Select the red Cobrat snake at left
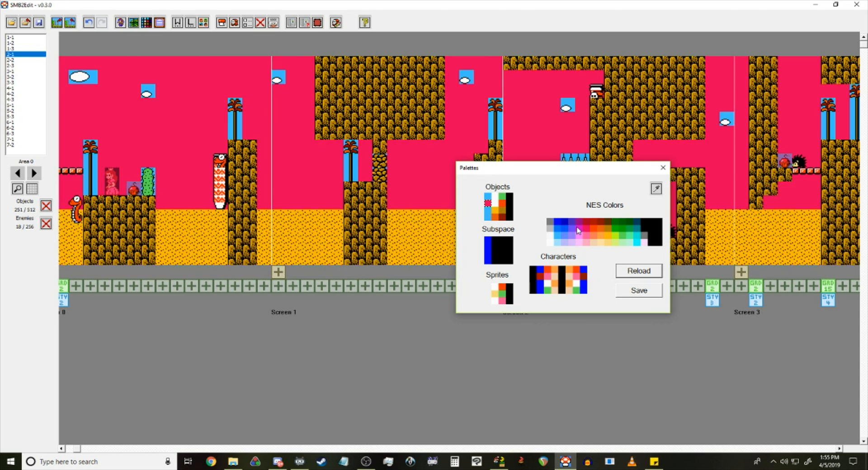Screen dimensions: 868x470 76,209
